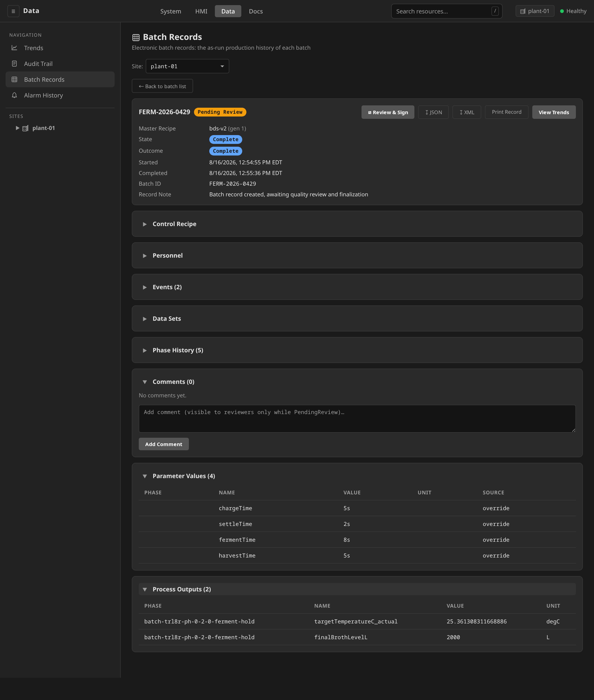
Task: Click the fermentTime value 8s
Action: click(346, 540)
